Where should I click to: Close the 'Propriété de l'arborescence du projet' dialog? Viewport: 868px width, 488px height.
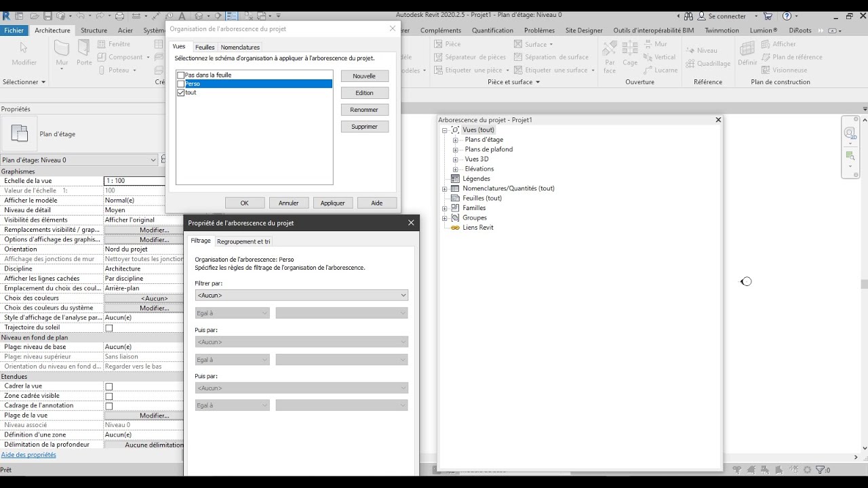pos(411,223)
